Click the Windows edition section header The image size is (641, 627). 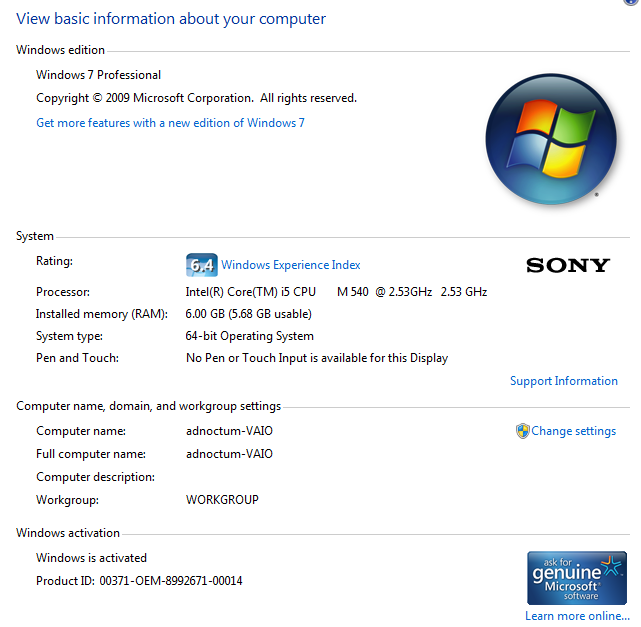pos(61,50)
